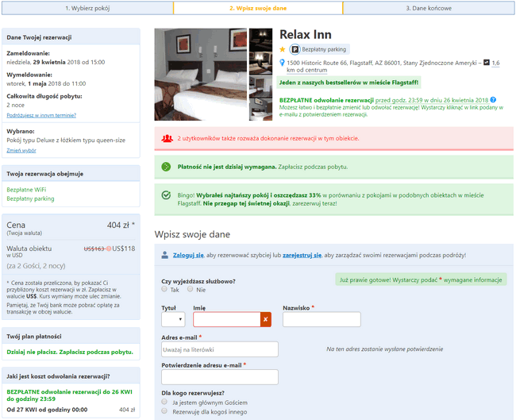516x420 pixels.
Task: Open the map icon beside the address
Action: [487, 62]
